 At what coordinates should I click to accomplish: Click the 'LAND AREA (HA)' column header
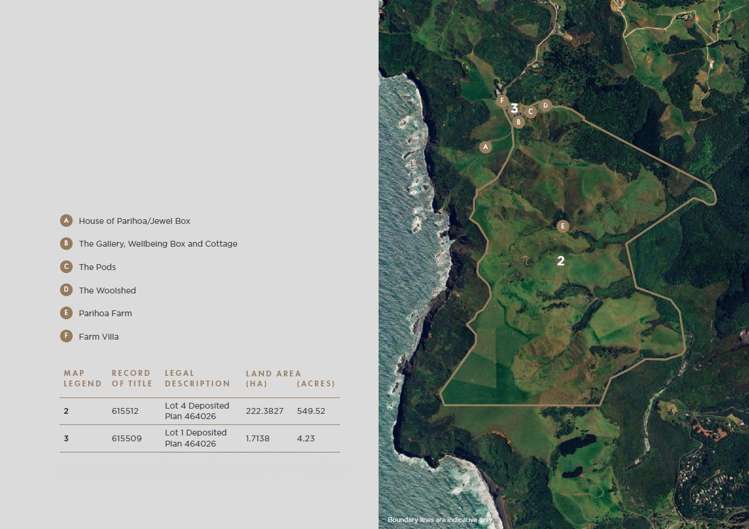[273, 378]
